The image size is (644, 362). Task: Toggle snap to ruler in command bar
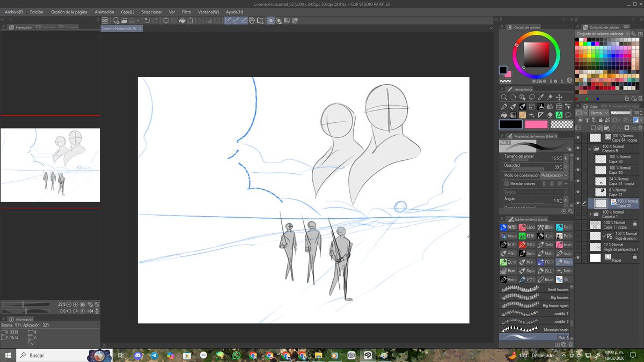[x=228, y=20]
